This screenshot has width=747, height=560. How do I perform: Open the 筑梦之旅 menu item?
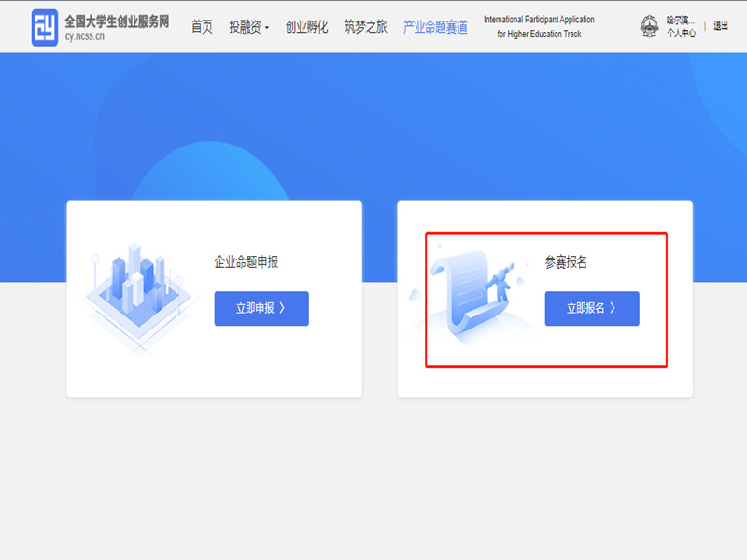[365, 27]
